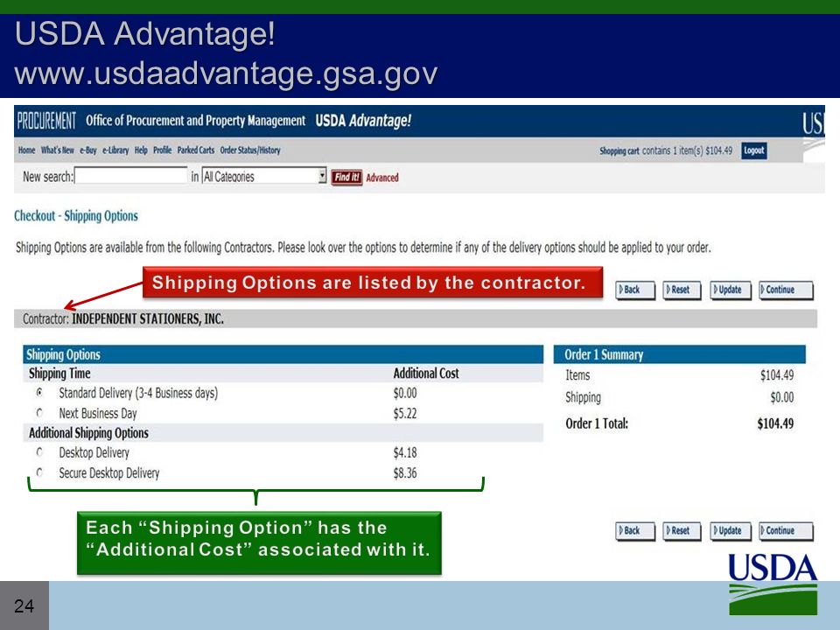The image size is (840, 630).
Task: Click the bottom Update button
Action: [x=731, y=531]
